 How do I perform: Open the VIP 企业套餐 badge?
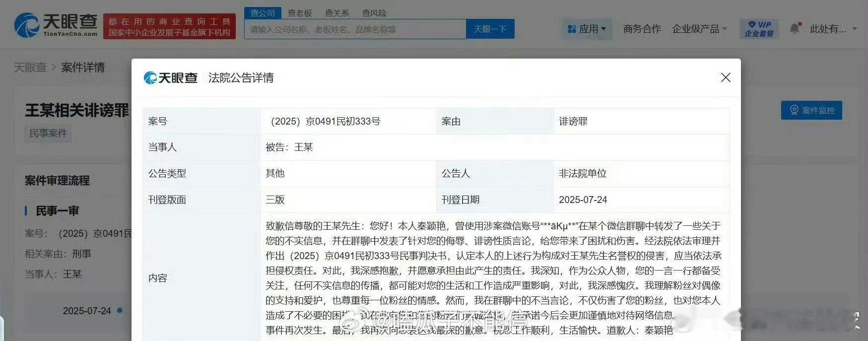[759, 29]
